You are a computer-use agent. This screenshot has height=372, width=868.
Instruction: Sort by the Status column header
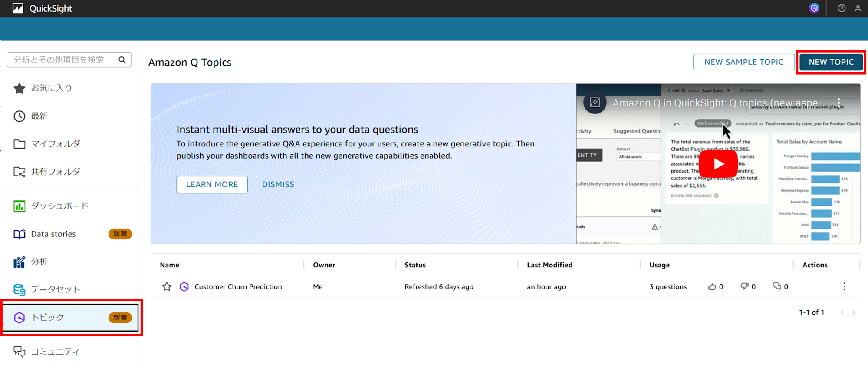tap(415, 265)
